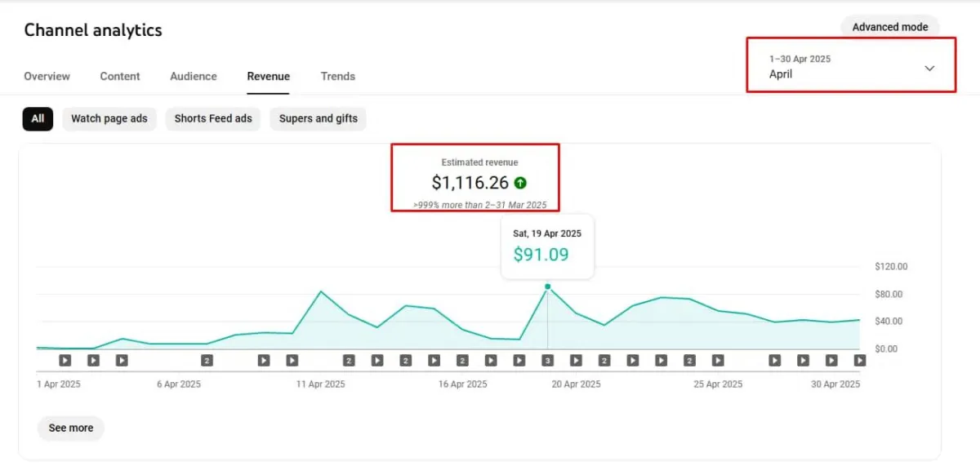Click the 6 Apr 2025 axis label

click(179, 384)
